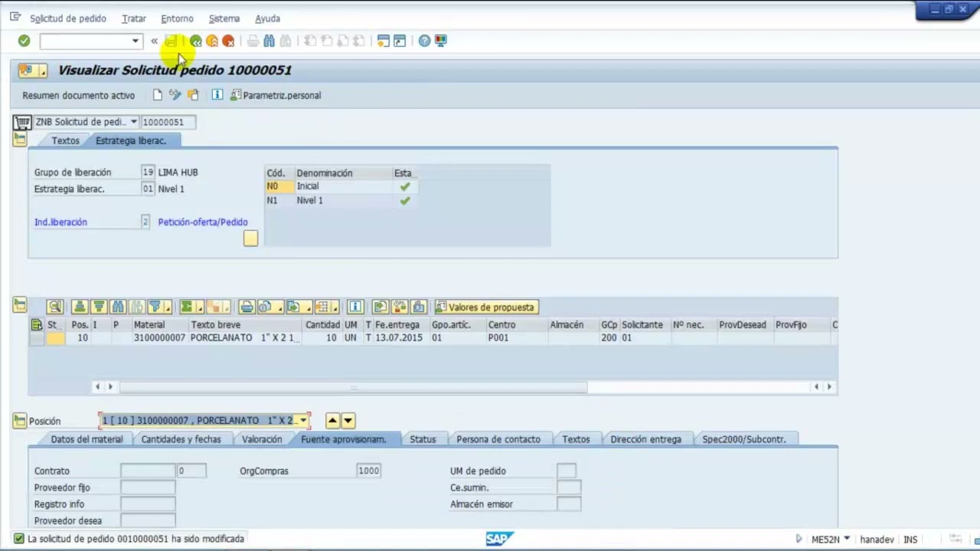Open the Status item tab
Viewport: 980px width, 551px height.
coord(423,439)
